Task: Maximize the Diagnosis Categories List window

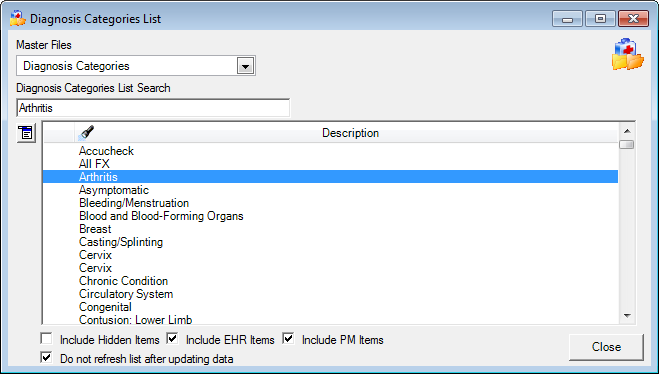Action: coord(600,18)
